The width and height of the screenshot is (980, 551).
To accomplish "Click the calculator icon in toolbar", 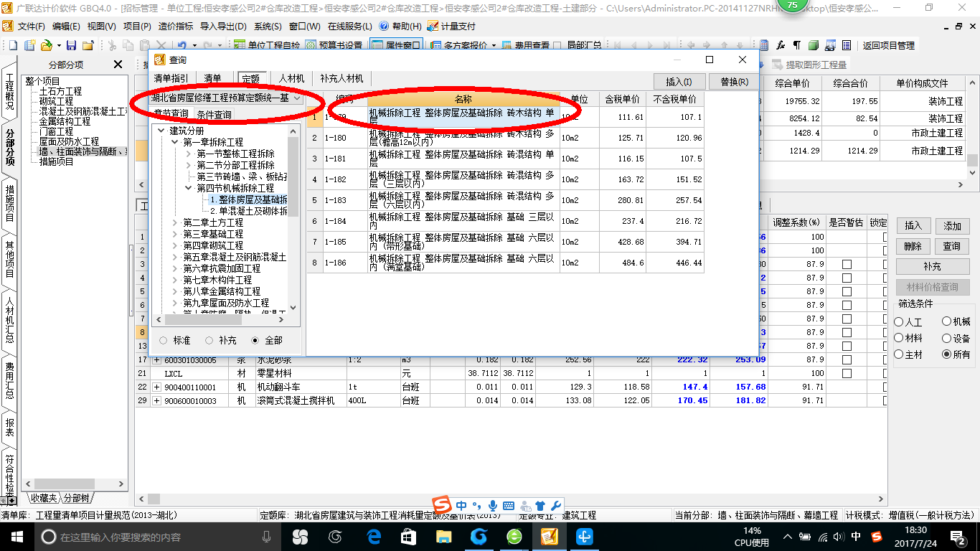I will point(765,45).
